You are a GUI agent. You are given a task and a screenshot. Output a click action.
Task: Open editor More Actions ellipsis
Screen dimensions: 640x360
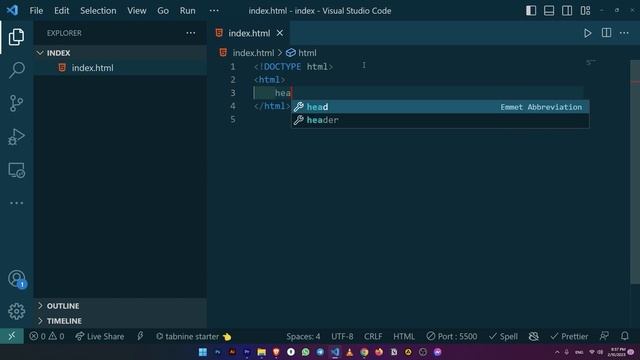624,33
